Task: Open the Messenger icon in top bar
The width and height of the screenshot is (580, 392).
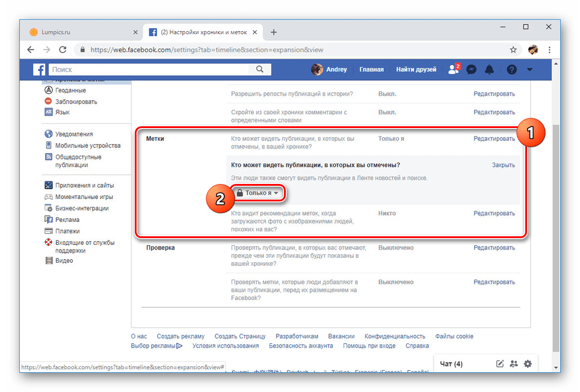Action: point(470,69)
